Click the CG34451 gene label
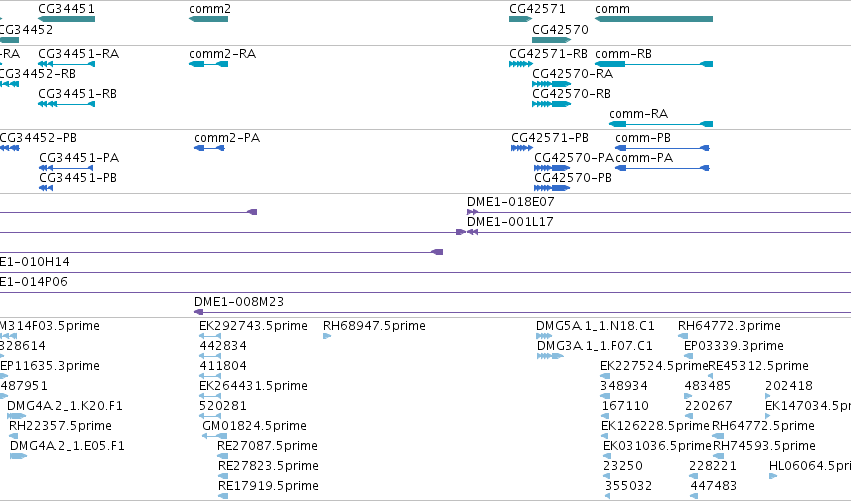 click(x=66, y=9)
